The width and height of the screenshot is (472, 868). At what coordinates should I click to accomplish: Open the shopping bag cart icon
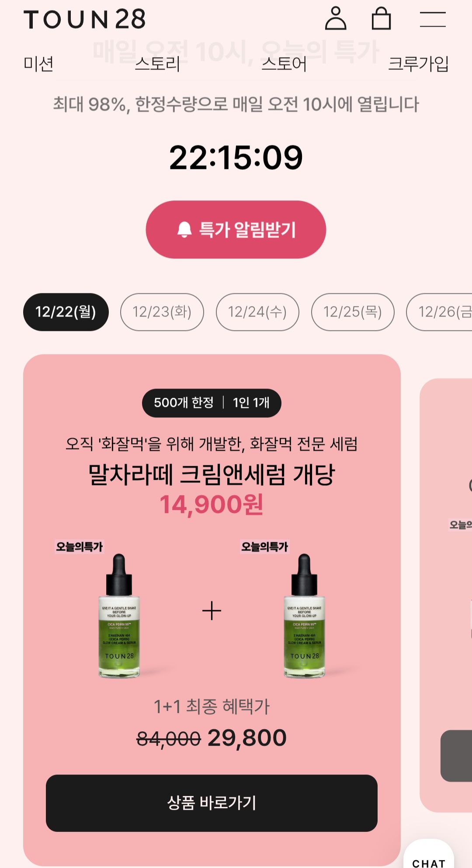(381, 18)
